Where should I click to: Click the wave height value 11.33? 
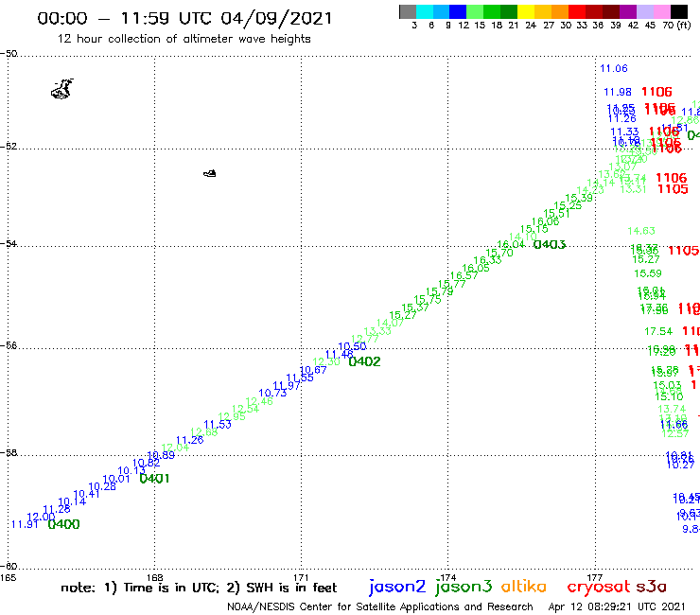[624, 132]
